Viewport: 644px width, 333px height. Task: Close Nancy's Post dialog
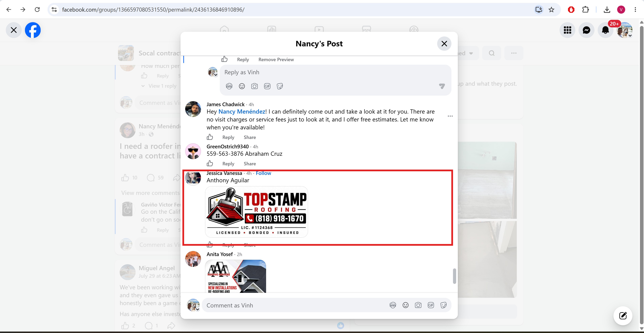[x=444, y=44]
